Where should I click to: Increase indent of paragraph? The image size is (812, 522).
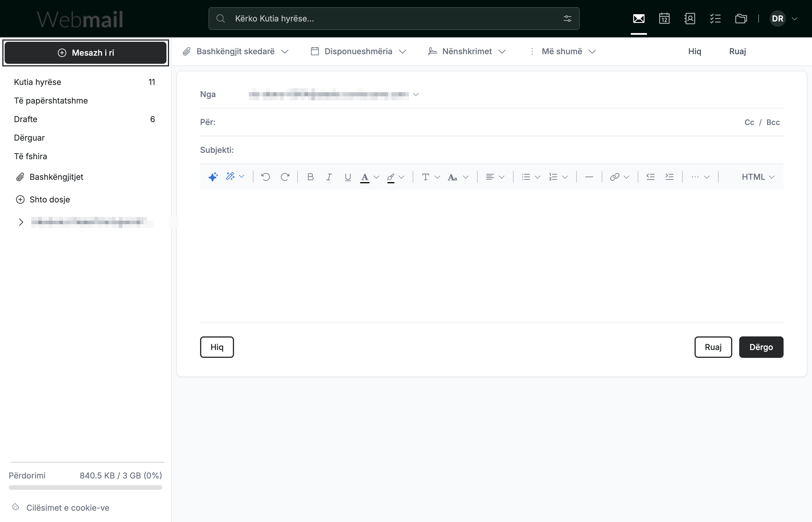coord(669,177)
